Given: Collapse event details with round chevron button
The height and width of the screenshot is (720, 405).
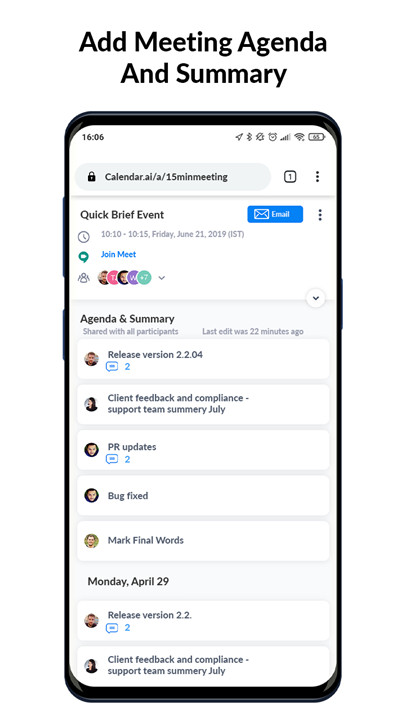Looking at the screenshot, I should pos(315,298).
